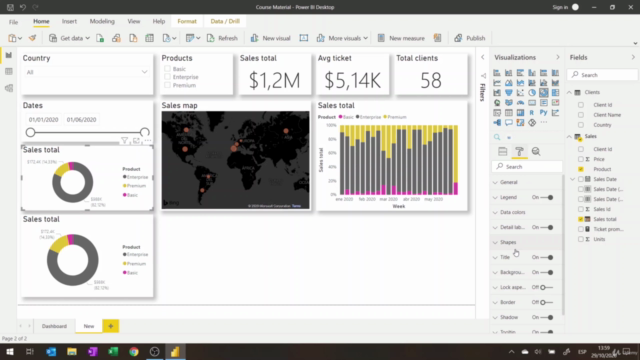Switch to the Dashboard page tab
The width and height of the screenshot is (640, 360).
[x=54, y=326]
